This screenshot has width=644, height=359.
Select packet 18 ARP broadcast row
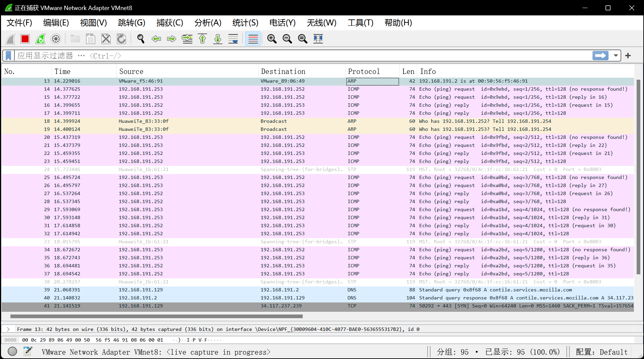pos(318,121)
